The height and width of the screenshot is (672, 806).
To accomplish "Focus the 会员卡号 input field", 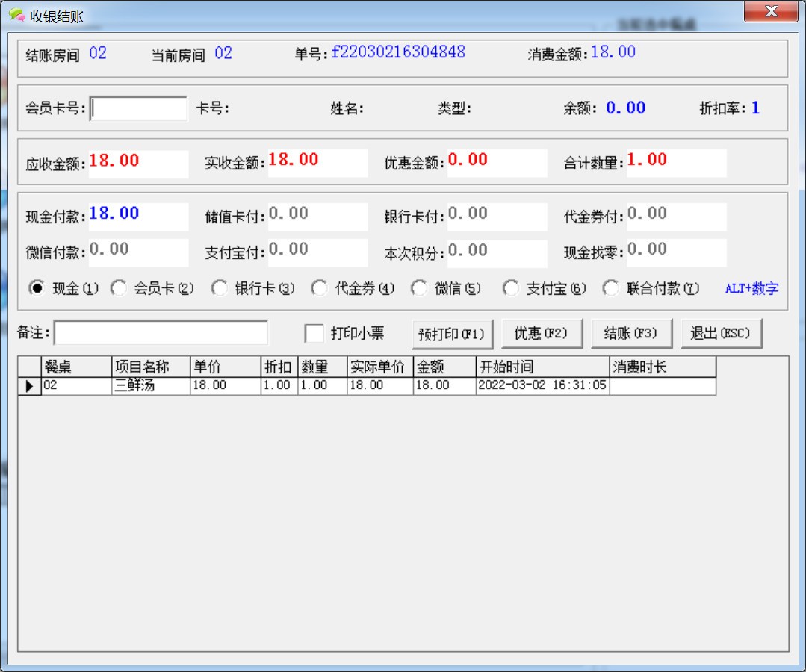I will click(139, 109).
